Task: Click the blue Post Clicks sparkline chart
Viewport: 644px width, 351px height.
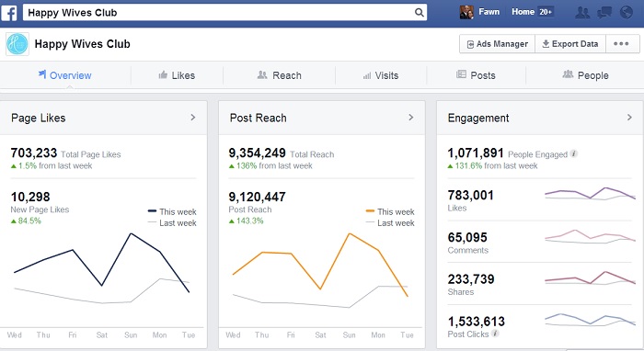Action: click(591, 320)
